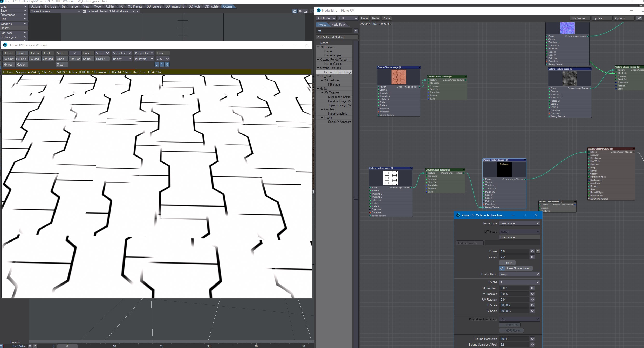Toggle Sel Only in IPR window
Screen dimensions: 644x348
(x=9, y=59)
